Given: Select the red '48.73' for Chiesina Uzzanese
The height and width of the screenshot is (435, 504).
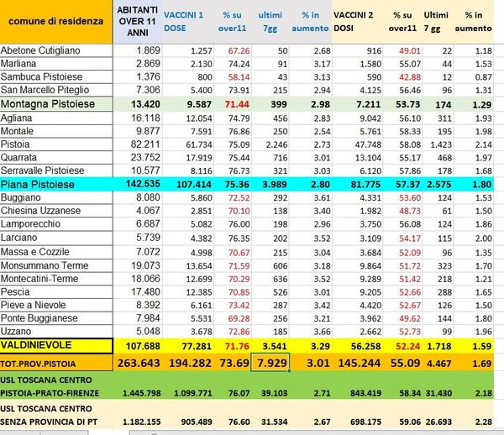Looking at the screenshot, I should point(410,212).
